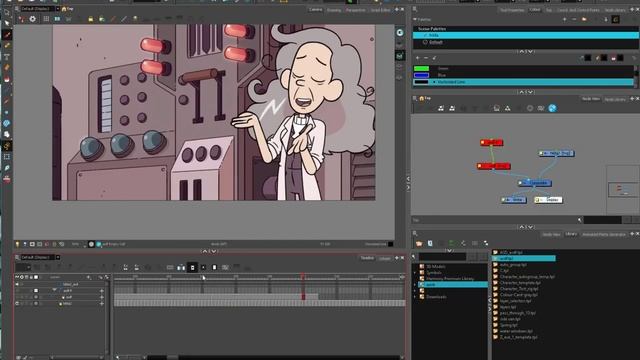The height and width of the screenshot is (360, 640).
Task: Click highlighted black icon in Timeline toolbar
Action: 192,268
